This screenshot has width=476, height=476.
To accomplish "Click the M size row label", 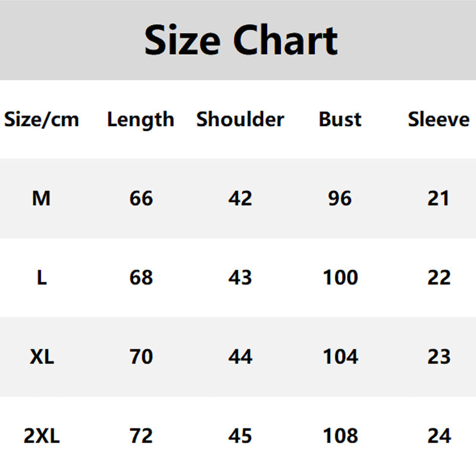I will pyautogui.click(x=41, y=198).
